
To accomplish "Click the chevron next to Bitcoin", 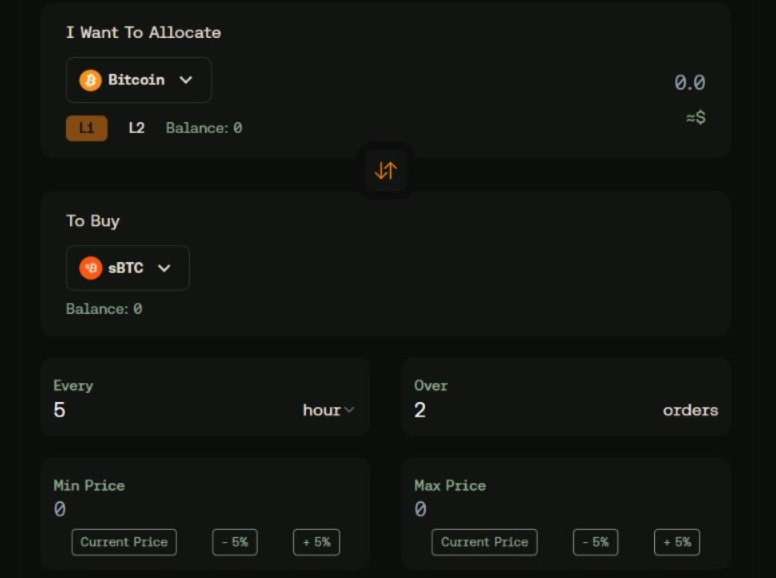I will point(186,80).
